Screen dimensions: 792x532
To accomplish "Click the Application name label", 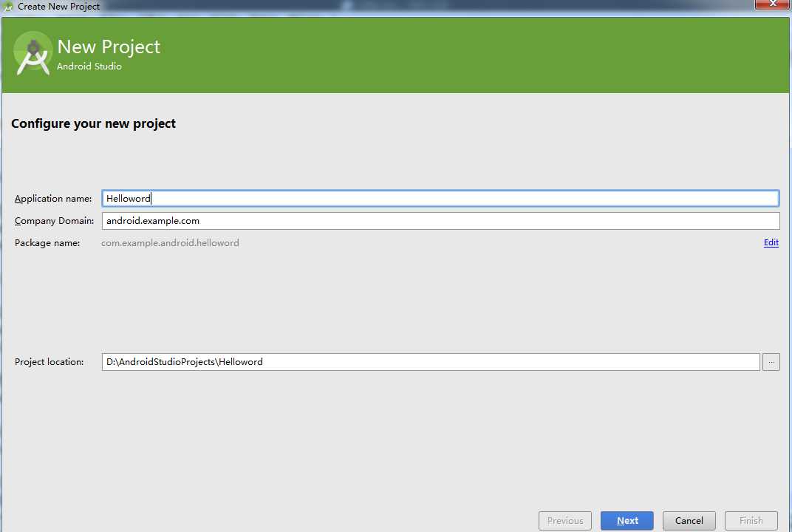I will click(53, 199).
